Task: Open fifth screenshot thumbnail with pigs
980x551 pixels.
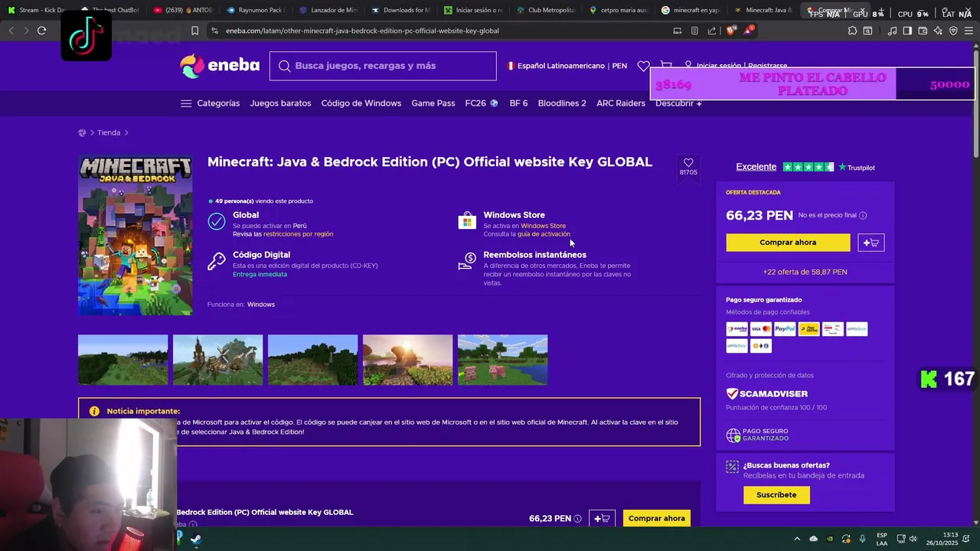Action: (502, 360)
